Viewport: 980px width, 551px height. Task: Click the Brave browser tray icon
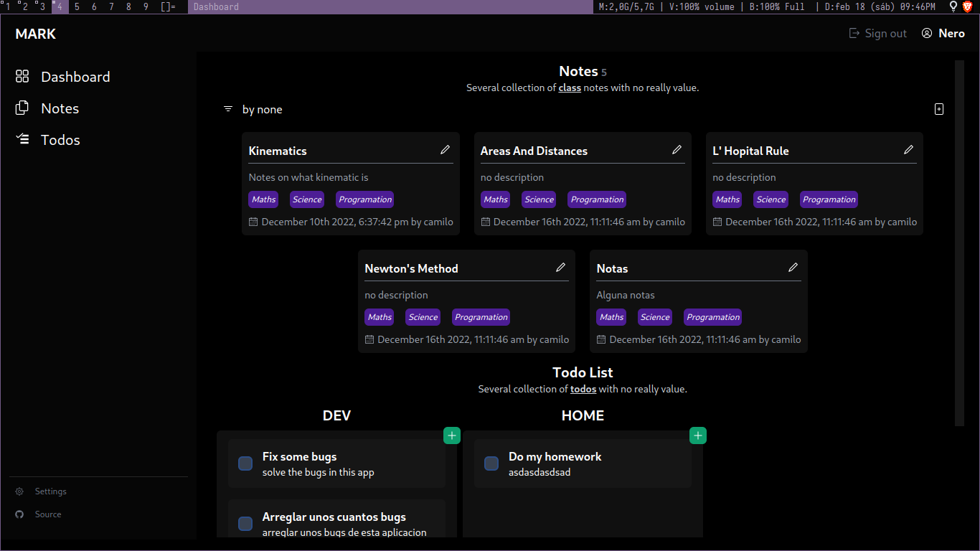point(968,6)
